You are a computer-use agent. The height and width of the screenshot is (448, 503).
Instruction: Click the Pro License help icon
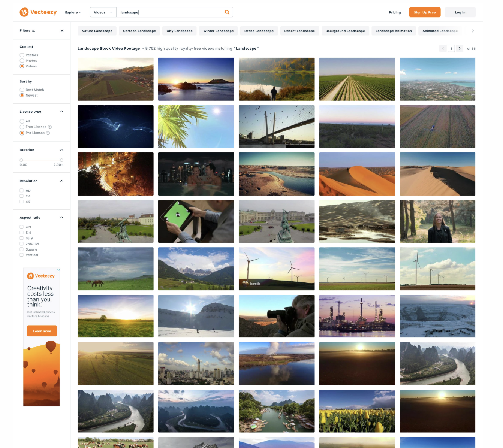click(48, 133)
